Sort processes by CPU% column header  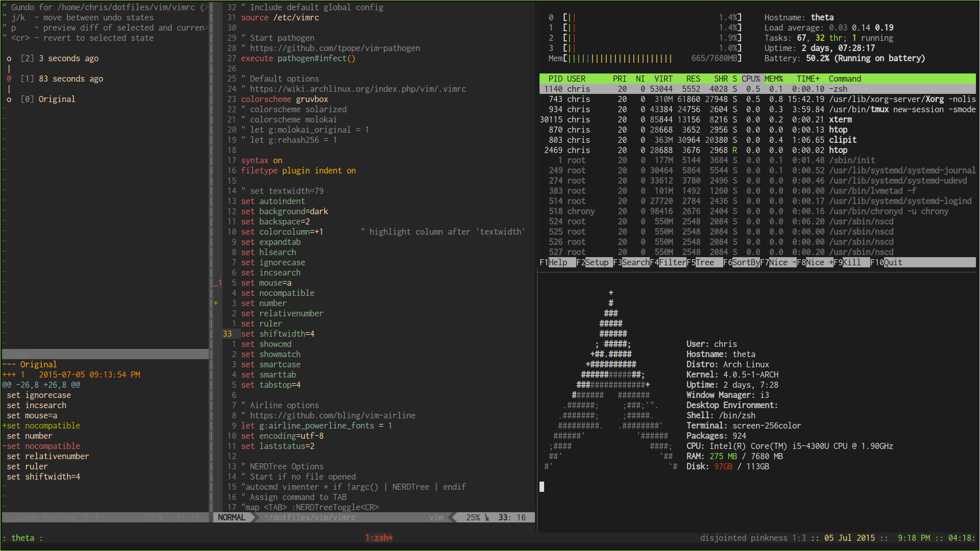750,79
